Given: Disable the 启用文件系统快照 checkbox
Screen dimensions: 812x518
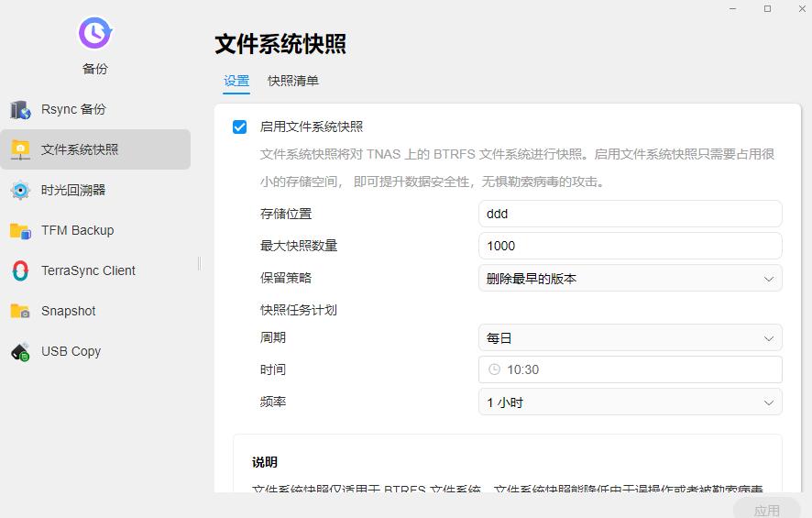Looking at the screenshot, I should point(240,127).
